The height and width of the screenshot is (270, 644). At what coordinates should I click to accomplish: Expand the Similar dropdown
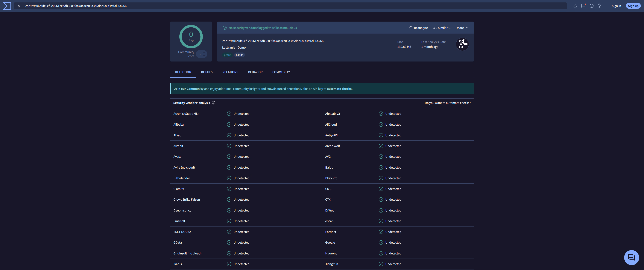coord(442,28)
